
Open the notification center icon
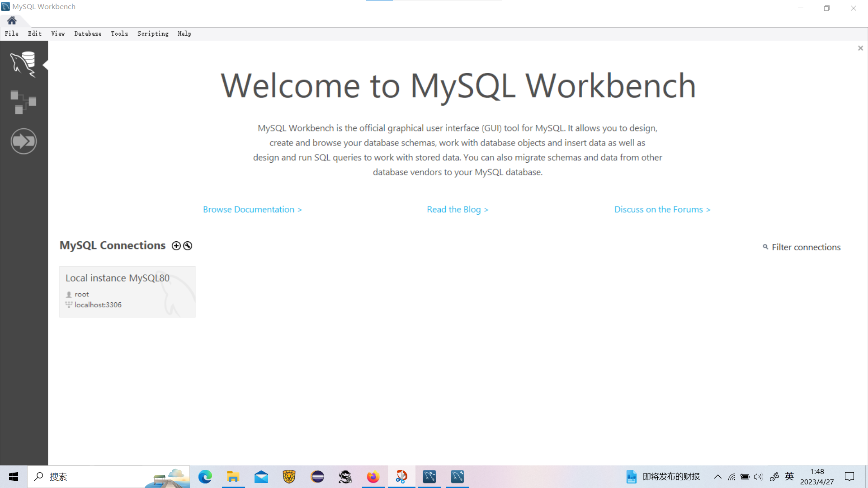849,477
